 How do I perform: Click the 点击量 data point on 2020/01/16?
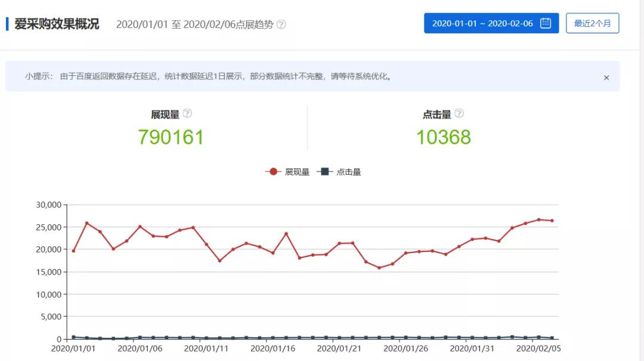[x=273, y=338]
